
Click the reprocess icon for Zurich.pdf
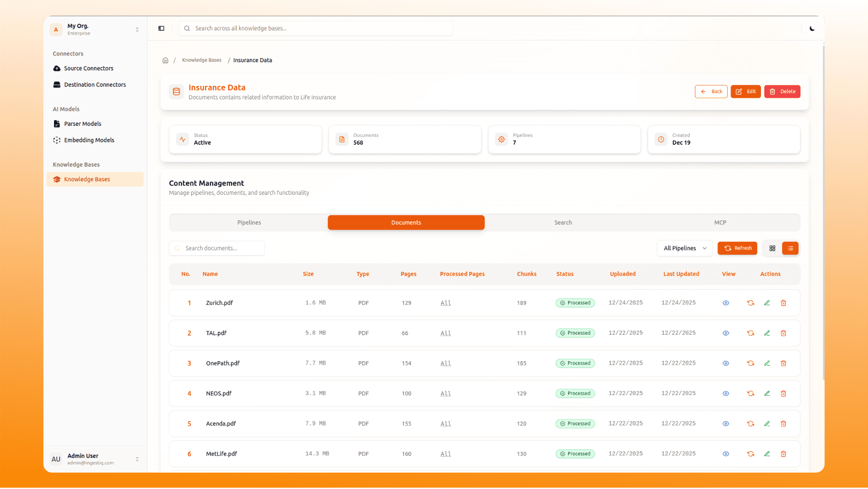pos(751,303)
